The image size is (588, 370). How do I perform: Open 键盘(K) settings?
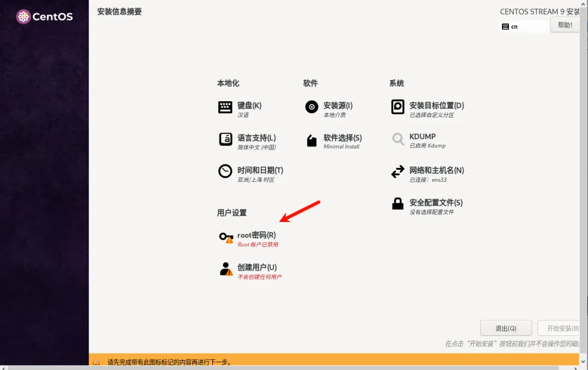[249, 106]
